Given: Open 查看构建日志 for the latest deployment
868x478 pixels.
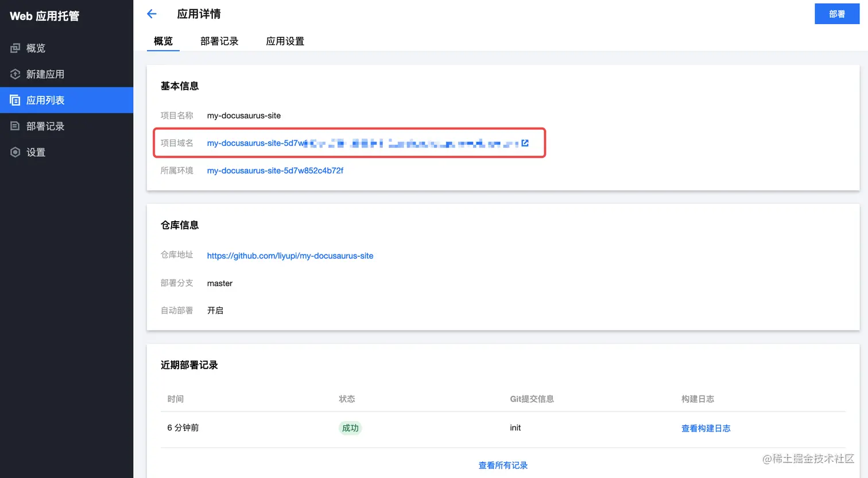Looking at the screenshot, I should 706,427.
